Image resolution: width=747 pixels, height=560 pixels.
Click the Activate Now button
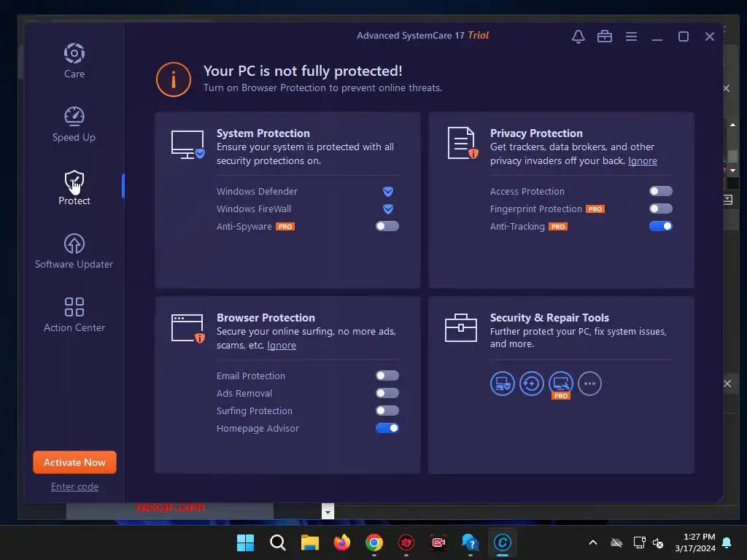coord(75,462)
